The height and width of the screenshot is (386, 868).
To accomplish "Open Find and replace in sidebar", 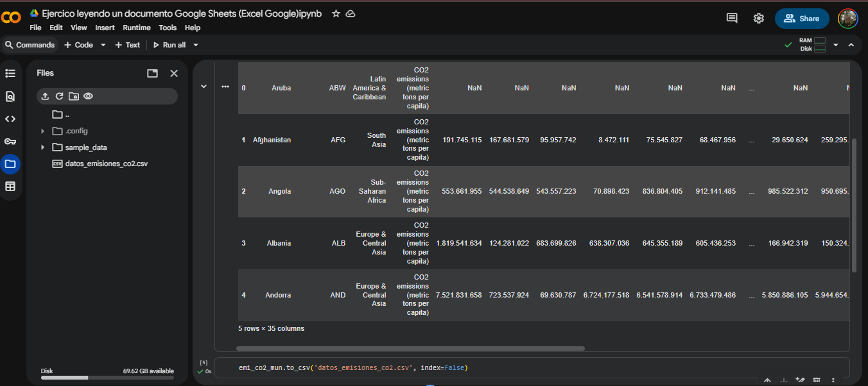I will 10,96.
